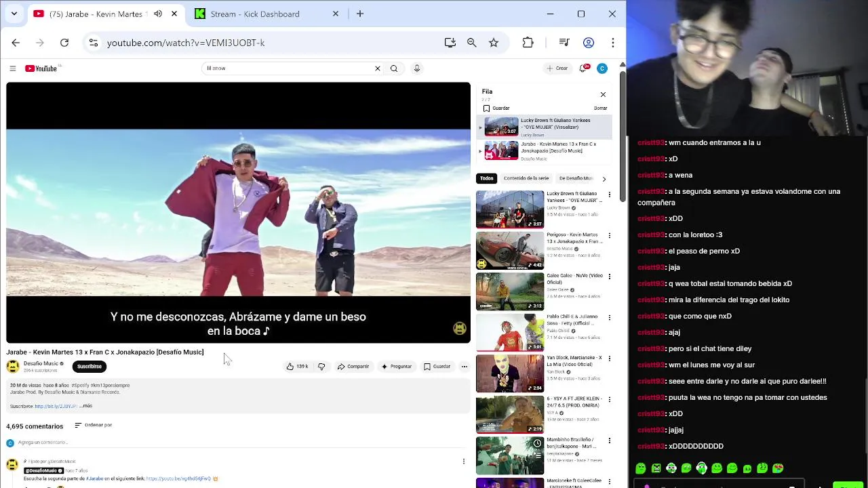The image size is (868, 488).
Task: Open Pablo Chill-E Fetty thumbnail
Action: [x=510, y=332]
